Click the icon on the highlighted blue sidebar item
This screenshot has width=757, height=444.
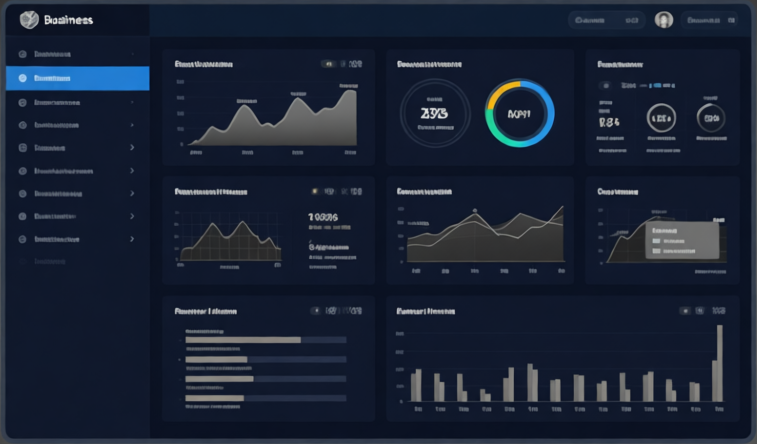23,78
